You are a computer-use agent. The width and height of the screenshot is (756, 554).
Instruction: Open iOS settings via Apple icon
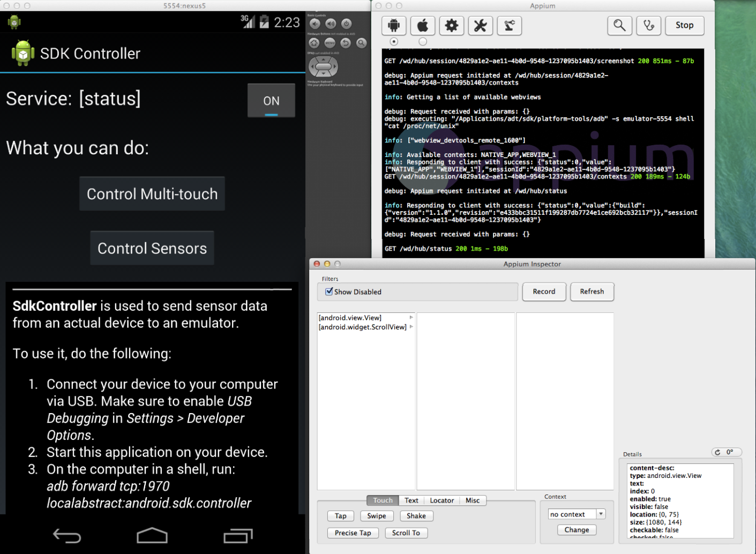[x=423, y=25]
